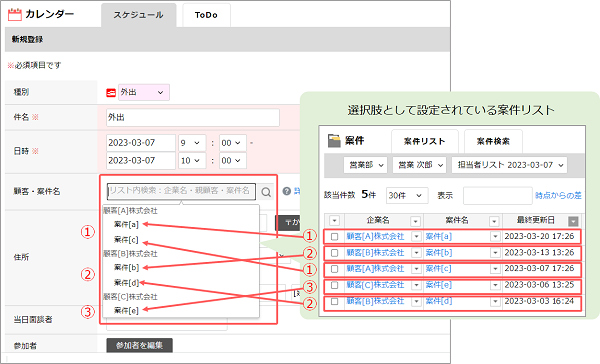Click the sort arrow on 最終更新日 column
The width and height of the screenshot is (600, 364).
[573, 221]
